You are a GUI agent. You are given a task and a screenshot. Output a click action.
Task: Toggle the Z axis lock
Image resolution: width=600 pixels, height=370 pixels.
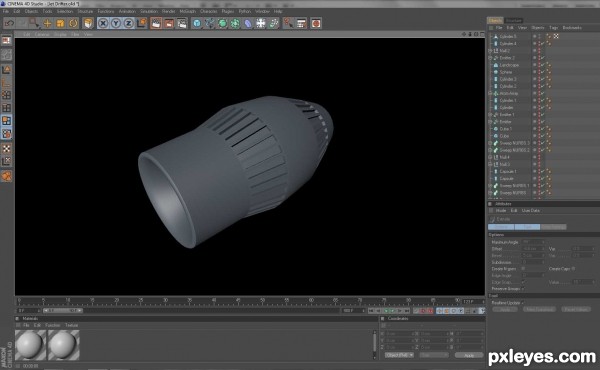pos(129,23)
